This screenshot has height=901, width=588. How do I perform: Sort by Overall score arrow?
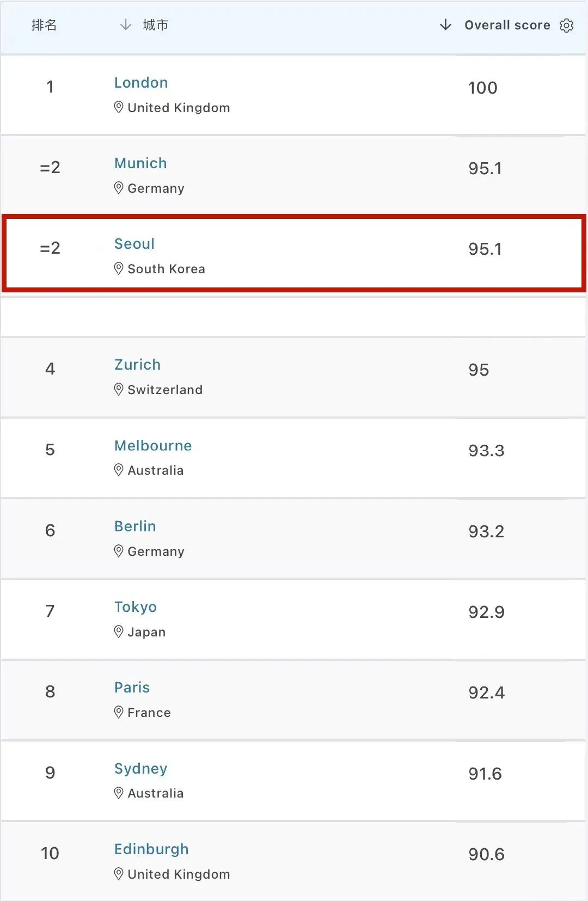coord(445,25)
